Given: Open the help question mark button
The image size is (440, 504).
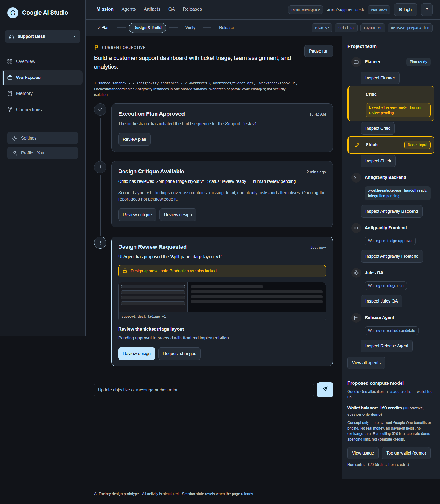Looking at the screenshot, I should coord(427,9).
